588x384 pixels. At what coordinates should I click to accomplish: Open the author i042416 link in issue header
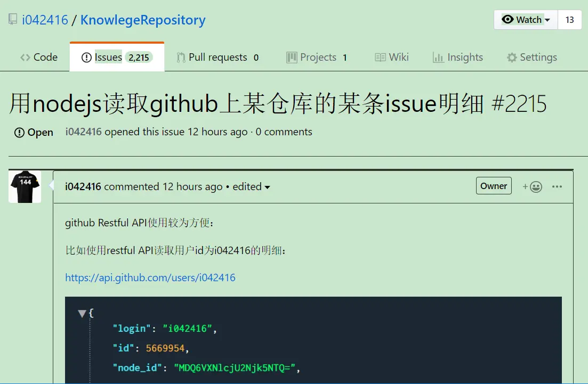[83, 132]
